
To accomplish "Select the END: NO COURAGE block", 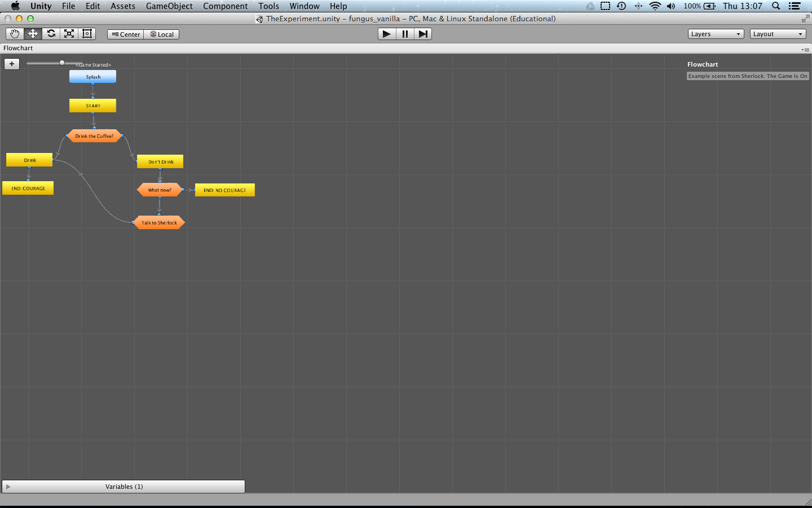I will [x=225, y=190].
